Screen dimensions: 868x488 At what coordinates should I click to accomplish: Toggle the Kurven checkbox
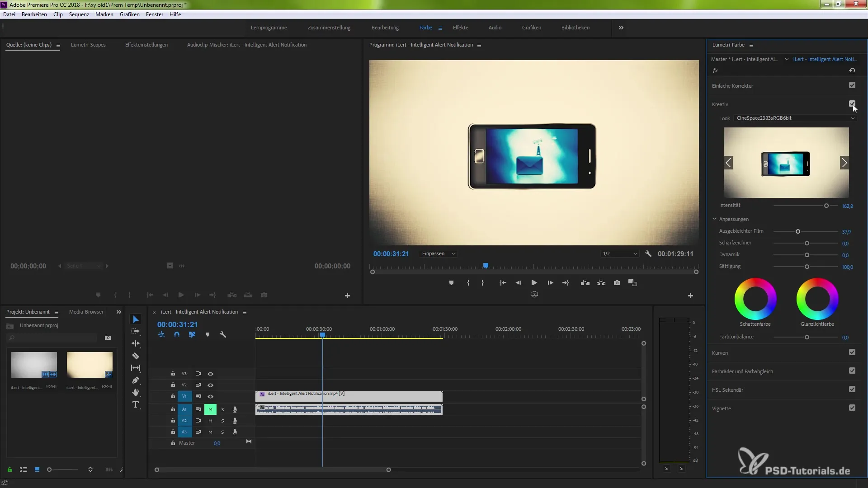pyautogui.click(x=852, y=352)
